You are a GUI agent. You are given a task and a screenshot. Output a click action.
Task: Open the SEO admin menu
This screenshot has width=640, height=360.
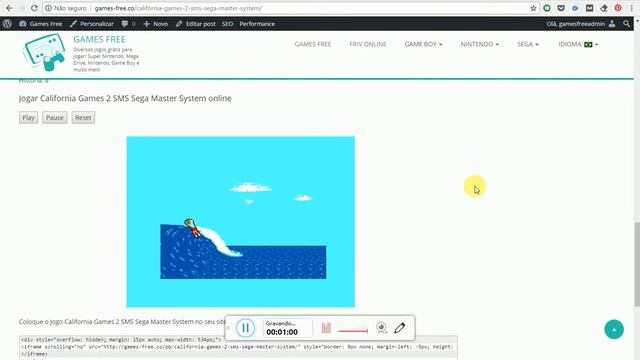pos(227,24)
